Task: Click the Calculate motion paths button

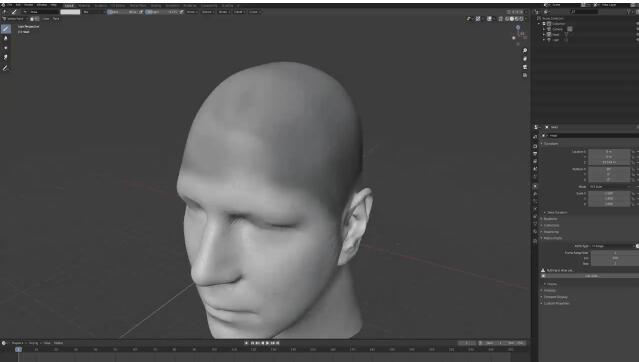Action: [590, 276]
